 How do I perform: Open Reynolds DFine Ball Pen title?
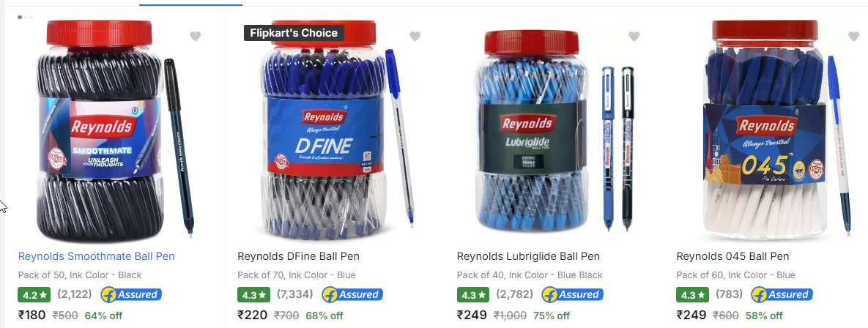point(298,256)
